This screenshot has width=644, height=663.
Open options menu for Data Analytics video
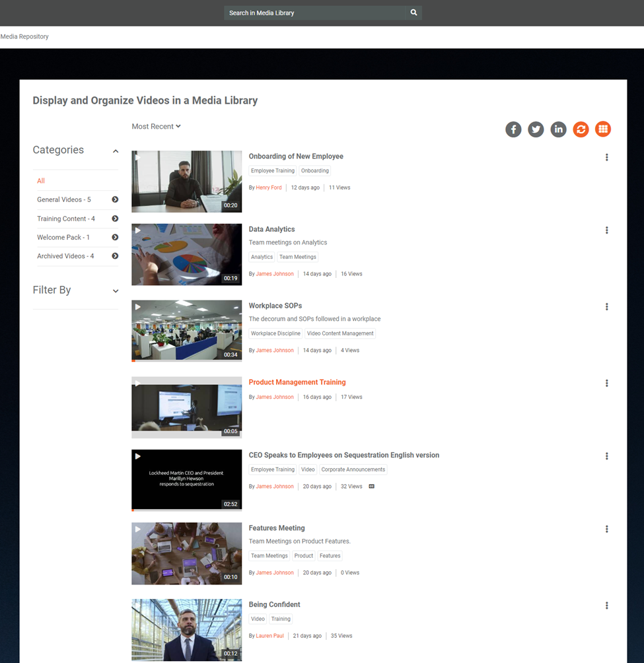(606, 230)
